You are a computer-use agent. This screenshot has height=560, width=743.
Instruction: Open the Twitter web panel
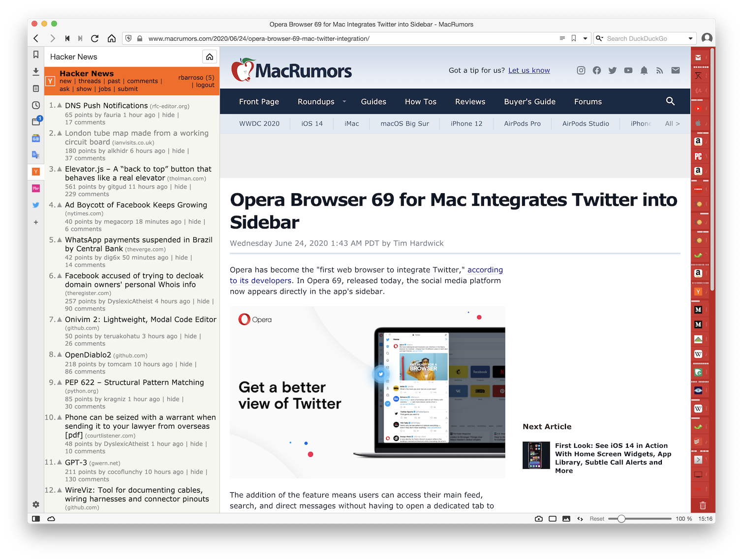coord(36,205)
